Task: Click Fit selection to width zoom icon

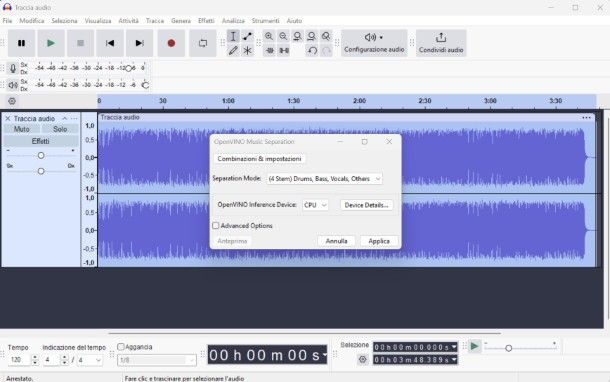Action: pyautogui.click(x=298, y=36)
